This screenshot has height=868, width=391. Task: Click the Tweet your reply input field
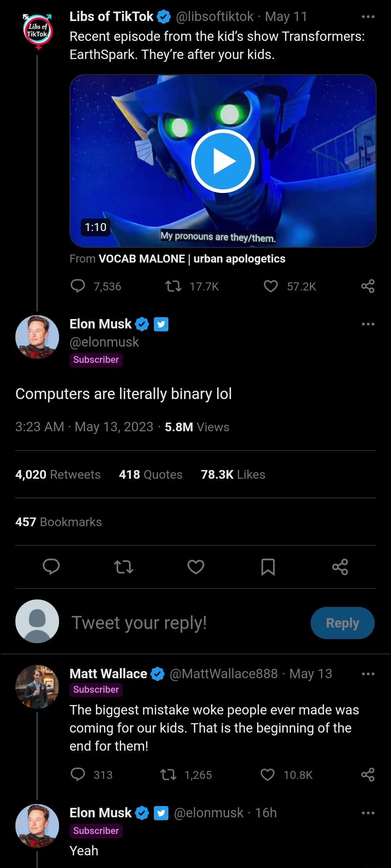139,622
